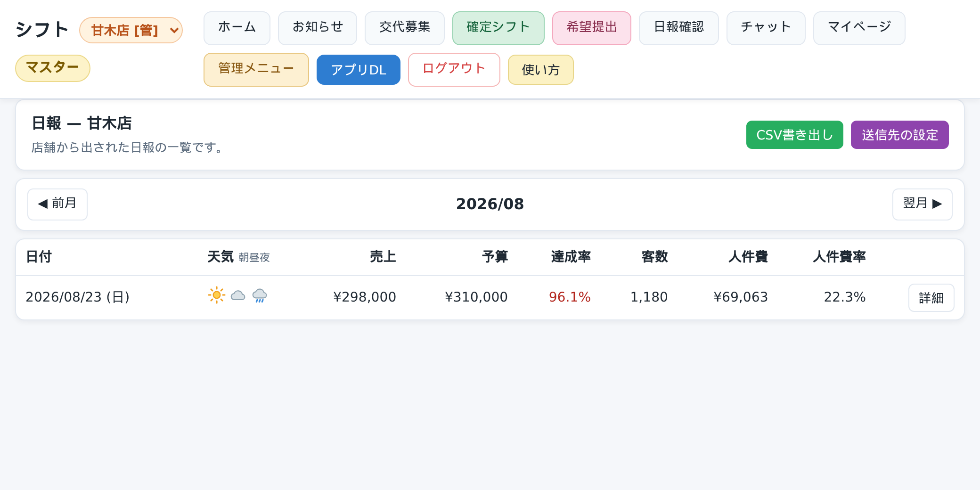Open the お知らせ tab
Screen dimensions: 980x490
tap(318, 28)
